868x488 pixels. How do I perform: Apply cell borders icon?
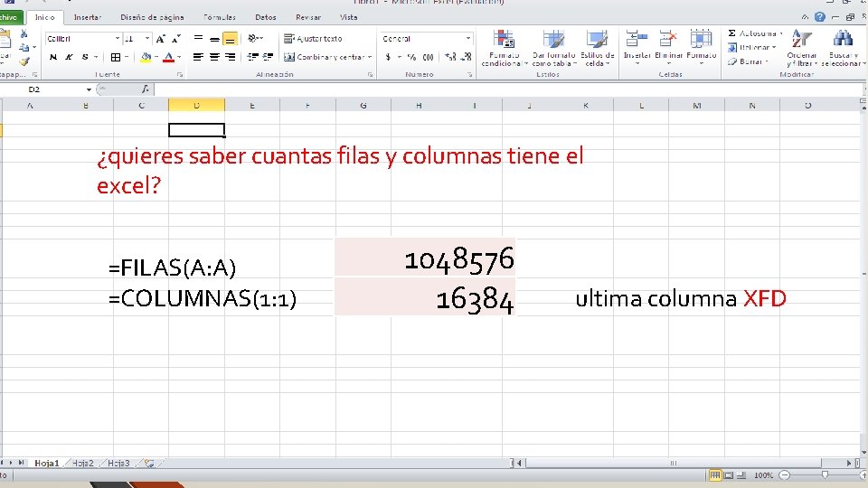pyautogui.click(x=115, y=57)
